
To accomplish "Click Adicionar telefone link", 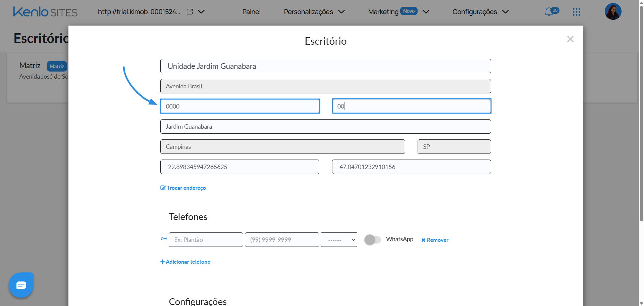I will pyautogui.click(x=185, y=262).
